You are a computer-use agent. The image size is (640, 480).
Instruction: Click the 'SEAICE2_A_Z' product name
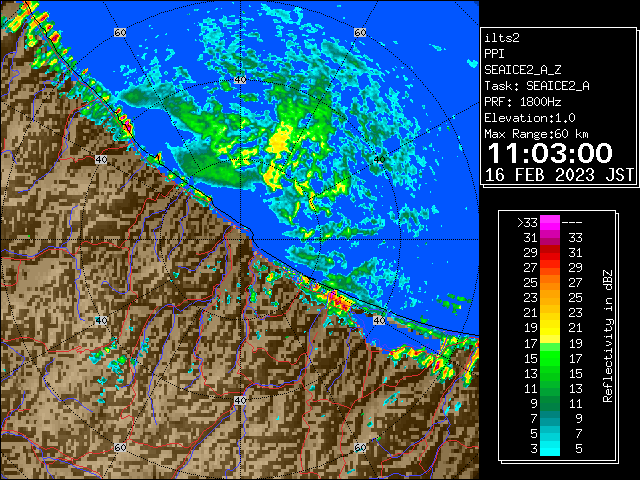tap(522, 70)
